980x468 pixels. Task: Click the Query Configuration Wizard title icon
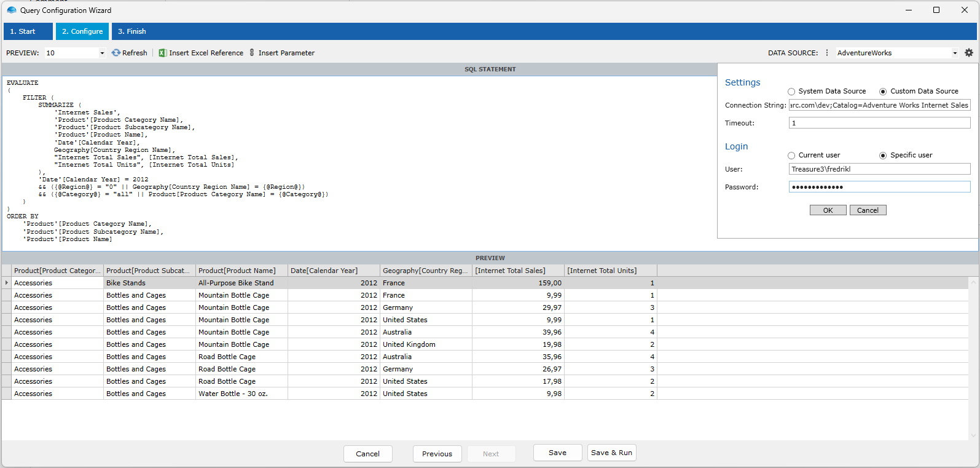[12, 10]
